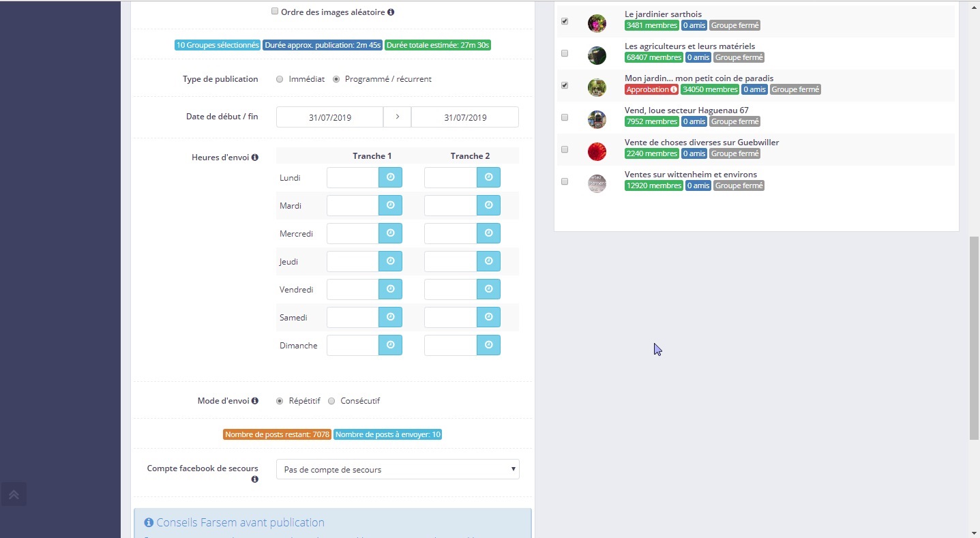Click Durée approx. publication: 2m 45s badge
The image size is (980, 538).
(323, 45)
